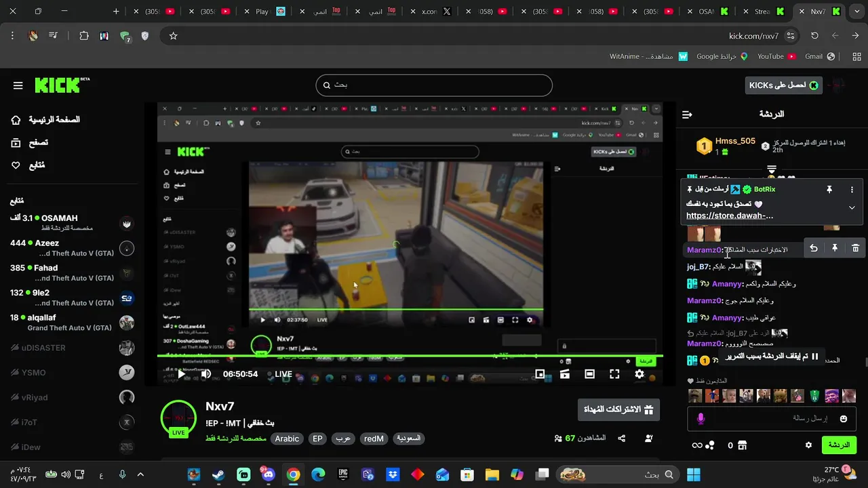
Task: Open uDISASTER offline channel
Action: (x=71, y=348)
